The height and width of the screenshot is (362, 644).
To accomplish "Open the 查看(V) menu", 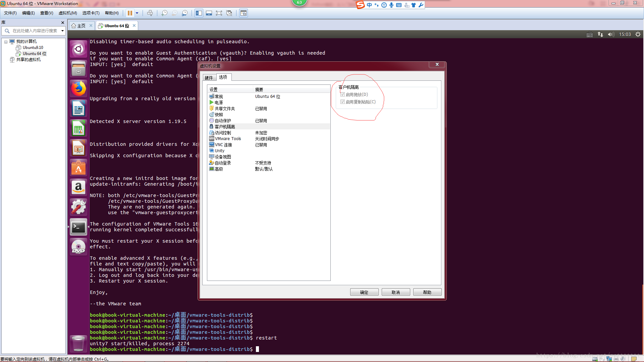I will (x=47, y=13).
